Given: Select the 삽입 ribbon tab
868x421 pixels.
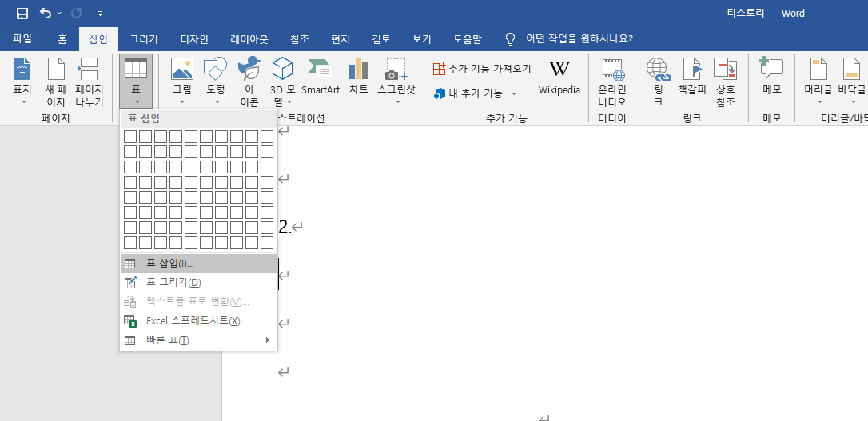Looking at the screenshot, I should pos(98,38).
